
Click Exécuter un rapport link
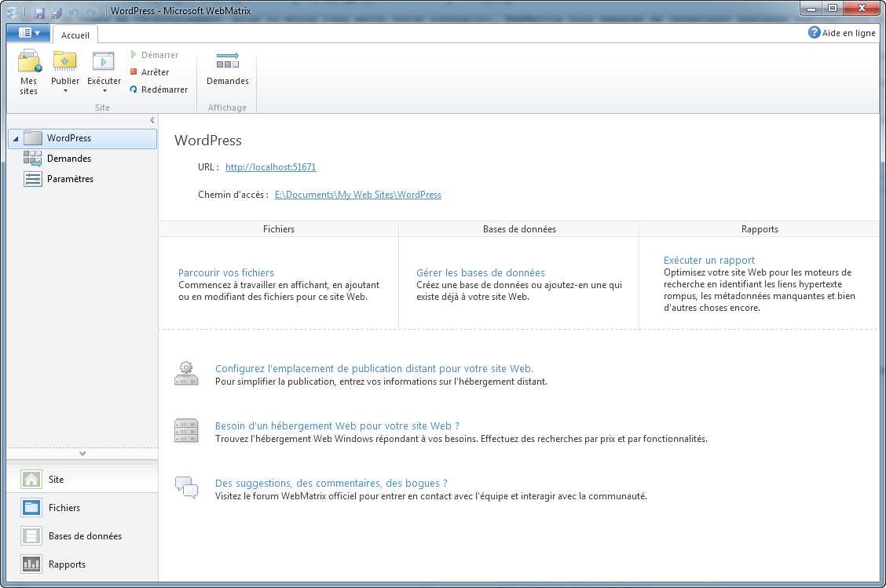click(708, 260)
